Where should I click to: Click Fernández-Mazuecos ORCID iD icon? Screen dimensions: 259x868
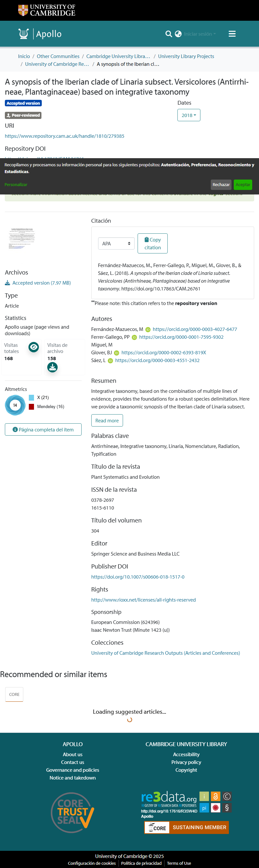tap(148, 330)
